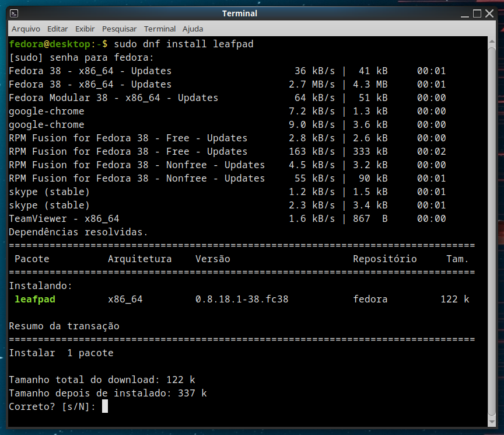504x435 pixels.
Task: Click the 'TeamViewer - x86_64' line
Action: coord(64,219)
